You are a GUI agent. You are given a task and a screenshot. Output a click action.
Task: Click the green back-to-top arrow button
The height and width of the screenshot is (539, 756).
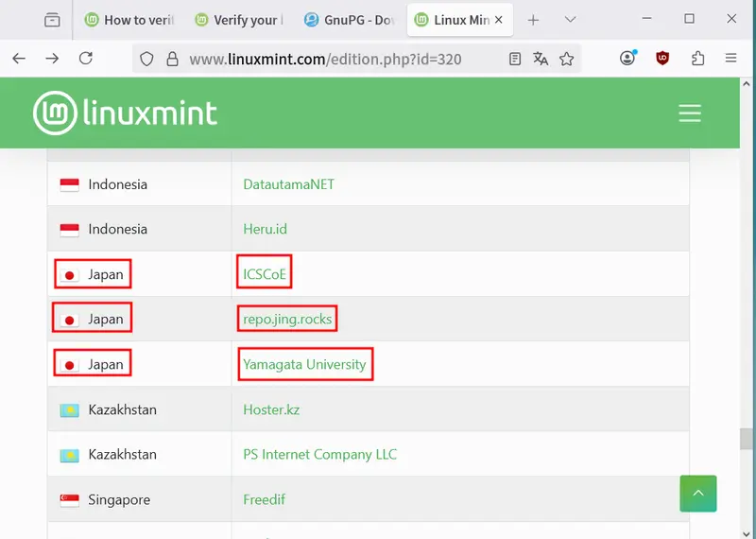pyautogui.click(x=698, y=494)
